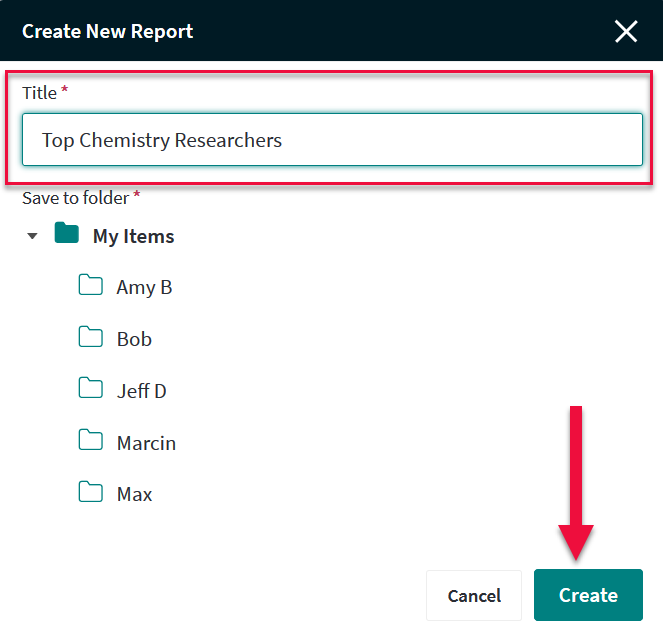Select the Marcin folder label

(146, 443)
